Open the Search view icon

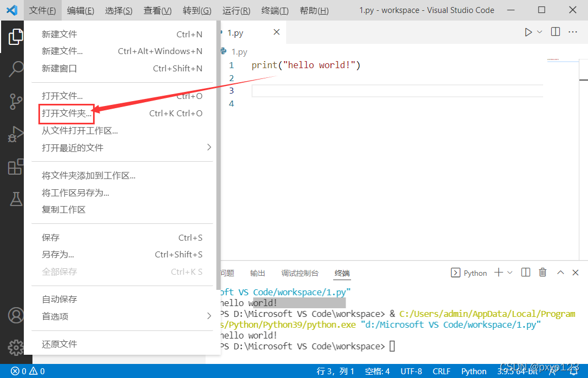tap(15, 69)
